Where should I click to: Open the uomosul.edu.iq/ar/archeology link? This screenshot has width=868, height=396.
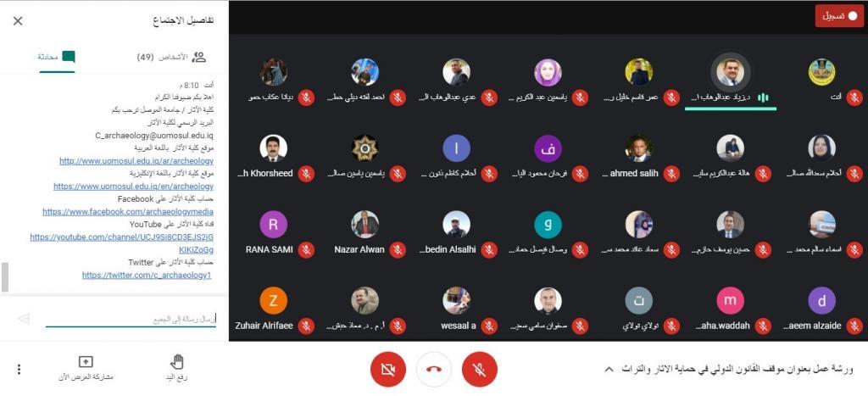(136, 161)
